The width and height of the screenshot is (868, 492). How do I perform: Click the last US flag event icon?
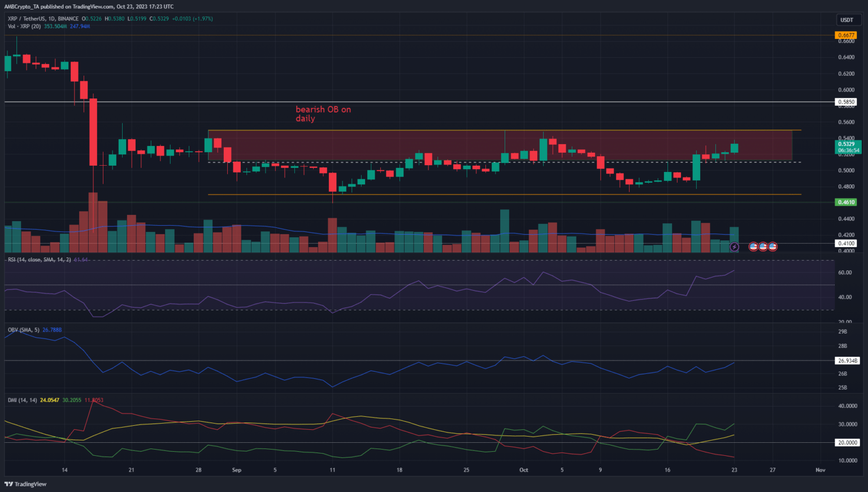[772, 247]
